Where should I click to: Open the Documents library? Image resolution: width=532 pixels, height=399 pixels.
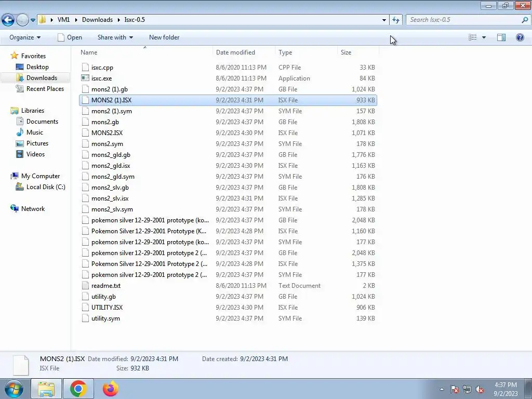pyautogui.click(x=37, y=122)
